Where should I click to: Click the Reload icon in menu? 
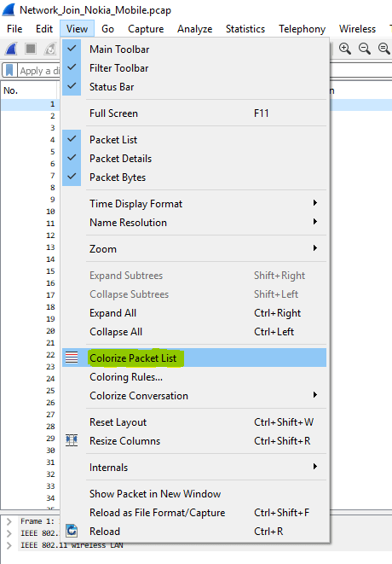pos(72,531)
